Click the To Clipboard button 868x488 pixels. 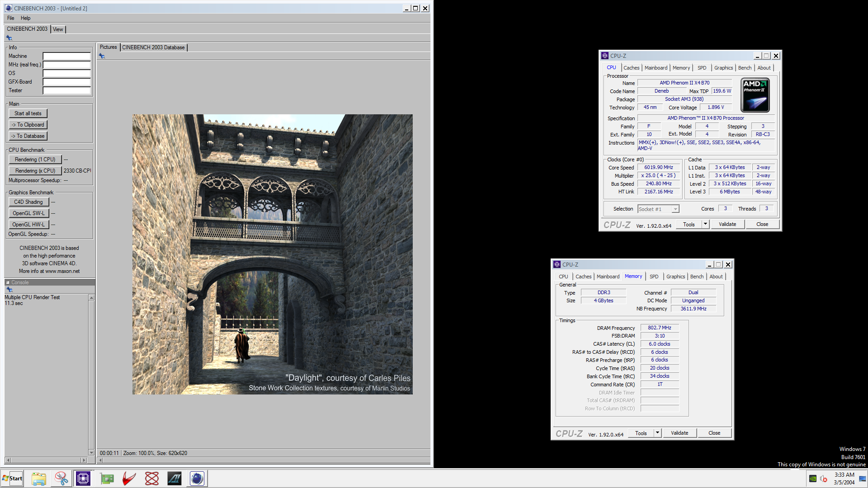[x=28, y=125]
